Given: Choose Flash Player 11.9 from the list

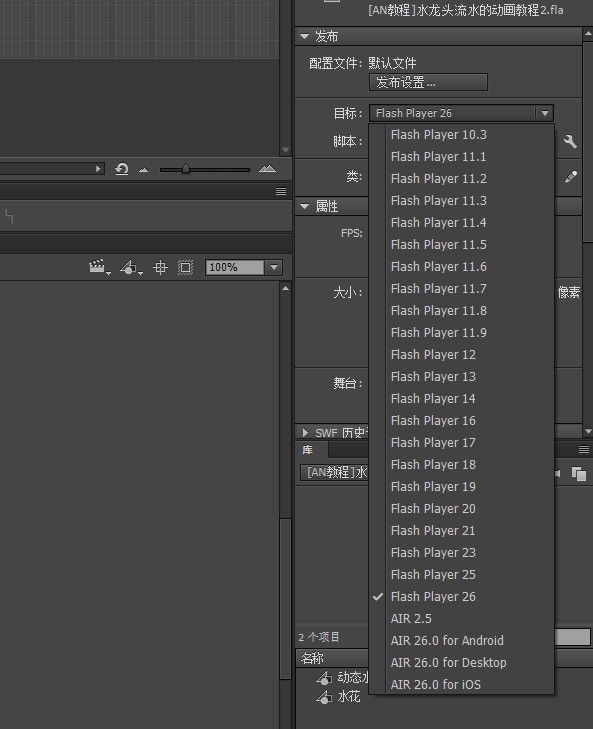Looking at the screenshot, I should [470, 332].
